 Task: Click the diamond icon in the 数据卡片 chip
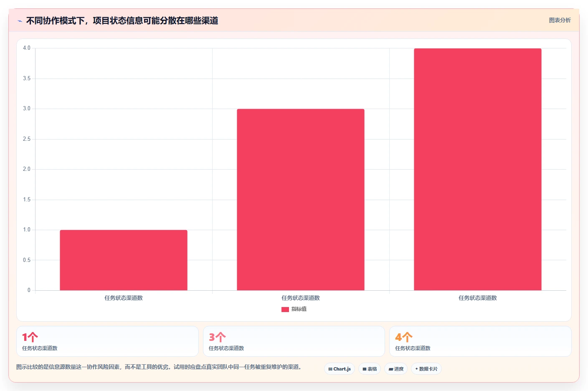pyautogui.click(x=416, y=369)
